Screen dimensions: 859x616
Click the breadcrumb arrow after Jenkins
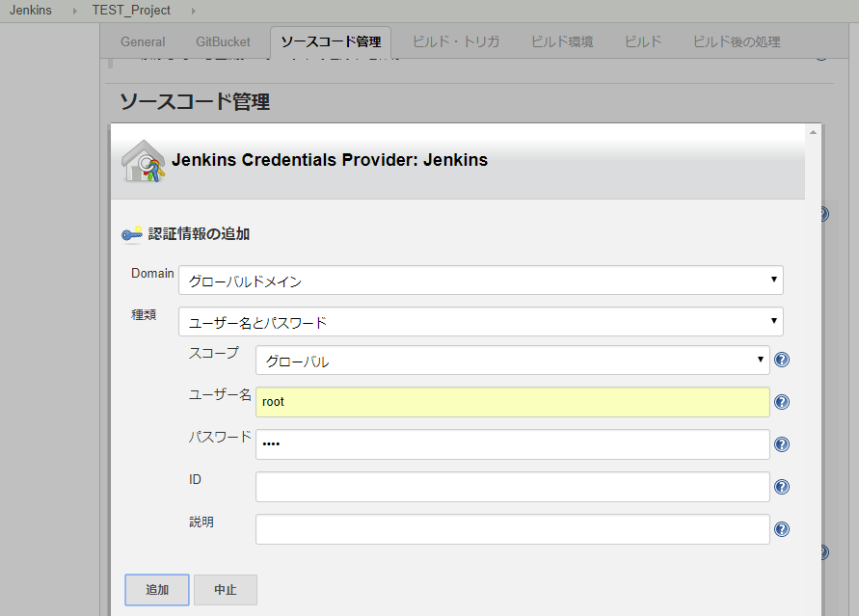point(74,11)
